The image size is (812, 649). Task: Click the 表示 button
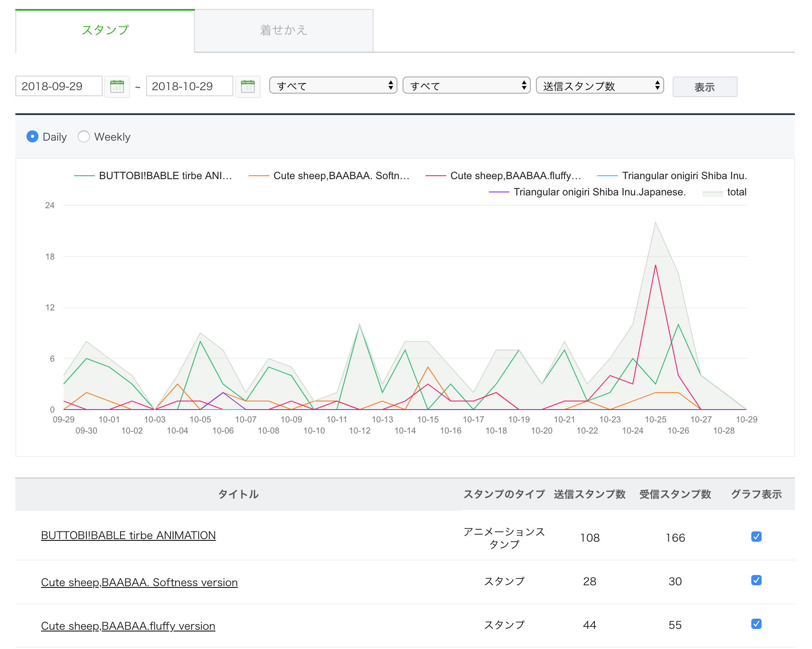pyautogui.click(x=705, y=87)
